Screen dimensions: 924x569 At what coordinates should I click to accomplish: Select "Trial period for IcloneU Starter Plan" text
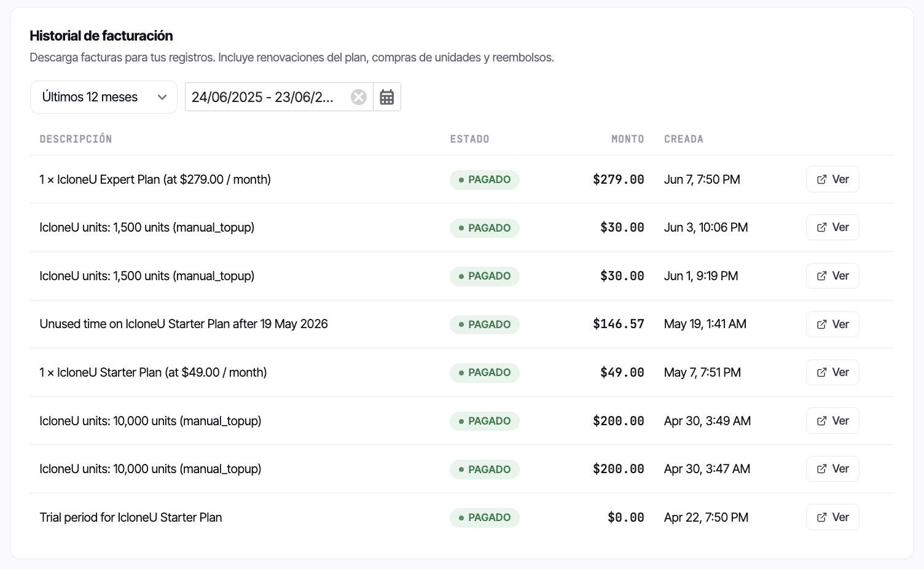point(131,517)
